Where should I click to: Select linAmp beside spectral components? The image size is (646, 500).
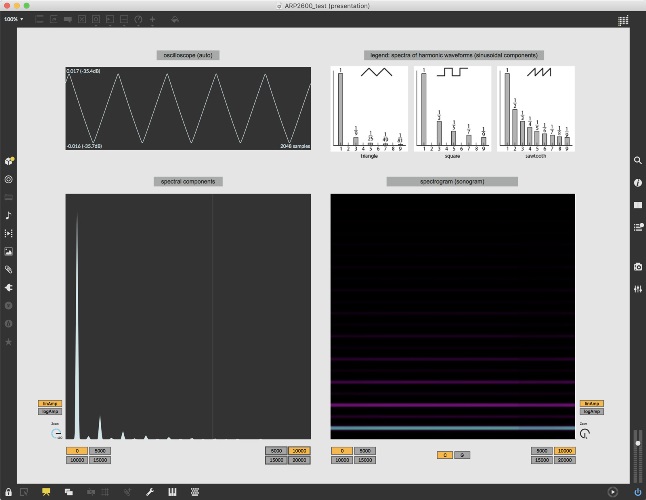point(50,404)
